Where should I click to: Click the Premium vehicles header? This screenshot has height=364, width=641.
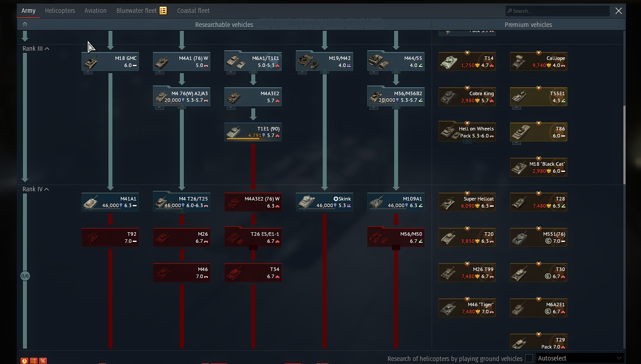pos(528,25)
